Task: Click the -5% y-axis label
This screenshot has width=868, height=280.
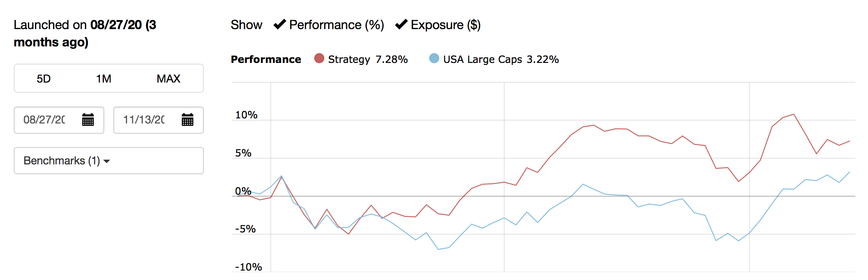Action: pyautogui.click(x=245, y=229)
